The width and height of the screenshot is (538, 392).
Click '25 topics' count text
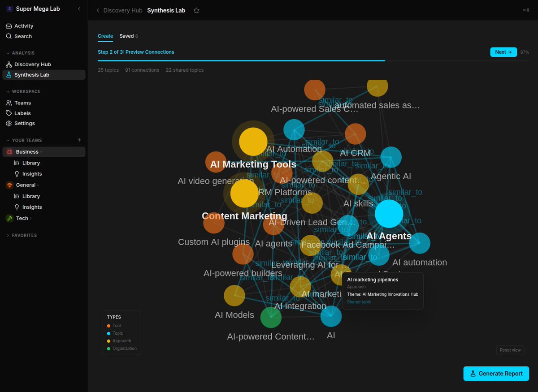(108, 70)
